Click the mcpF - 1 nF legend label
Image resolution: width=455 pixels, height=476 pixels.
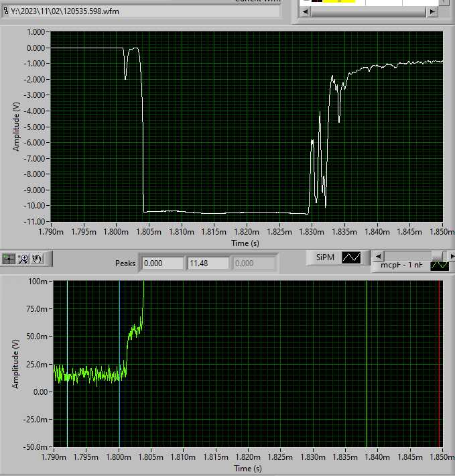pos(401,265)
